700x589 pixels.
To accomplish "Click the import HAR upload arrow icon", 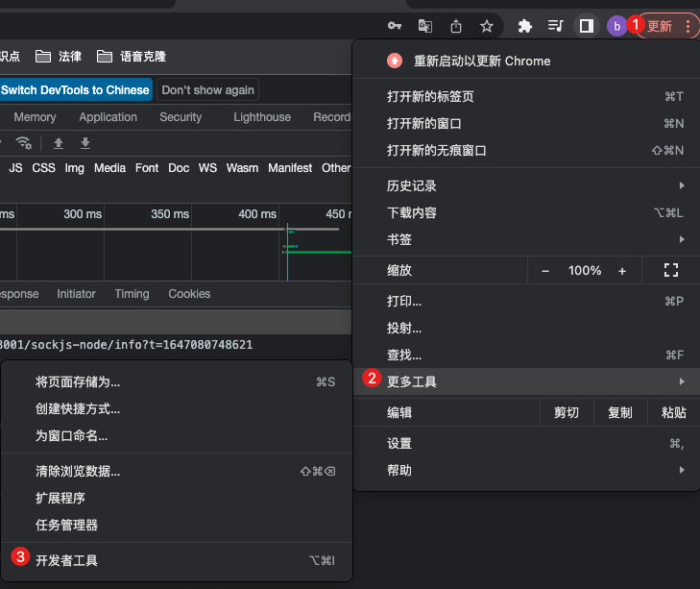I will pyautogui.click(x=59, y=143).
